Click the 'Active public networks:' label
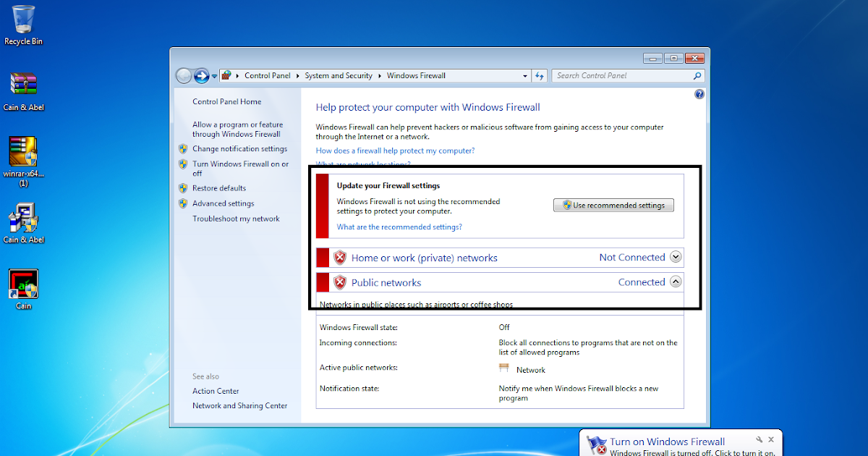The image size is (868, 456). (x=359, y=368)
